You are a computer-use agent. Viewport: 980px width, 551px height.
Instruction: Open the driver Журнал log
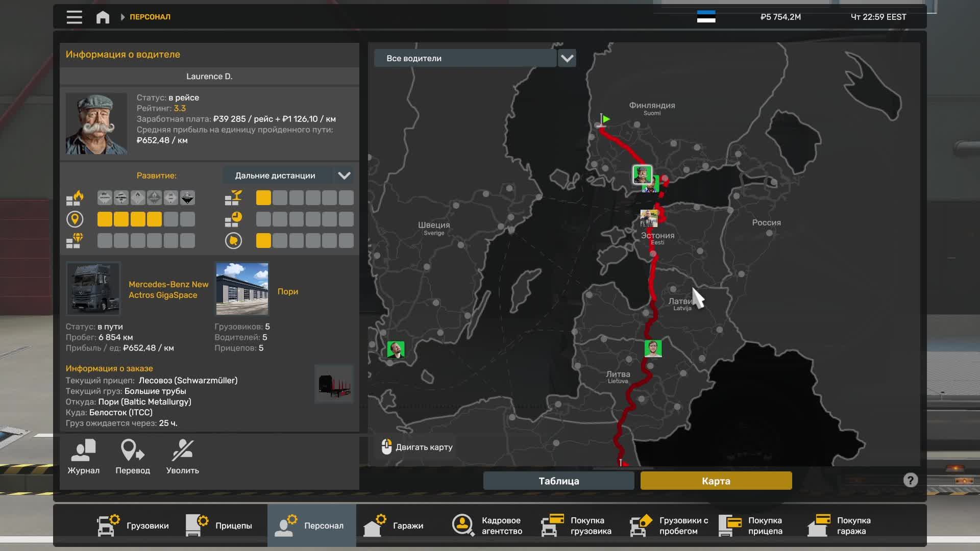[84, 457]
